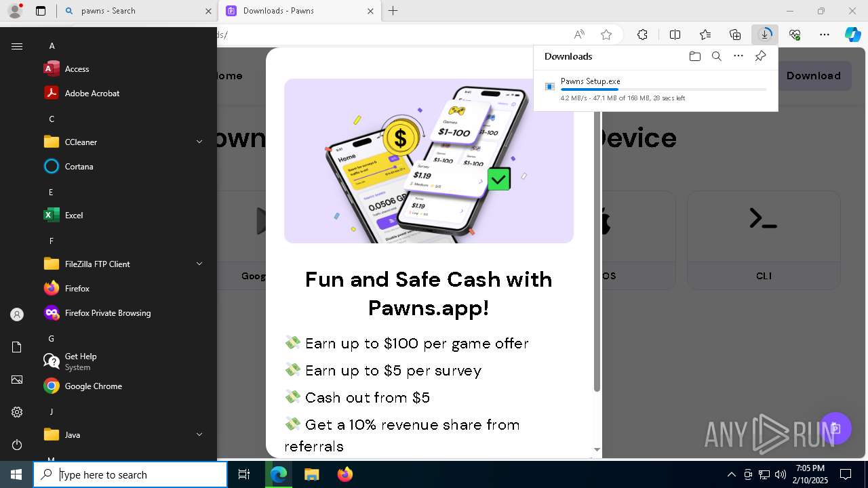The height and width of the screenshot is (488, 868).
Task: Click the Power icon in Start menu
Action: [17, 445]
